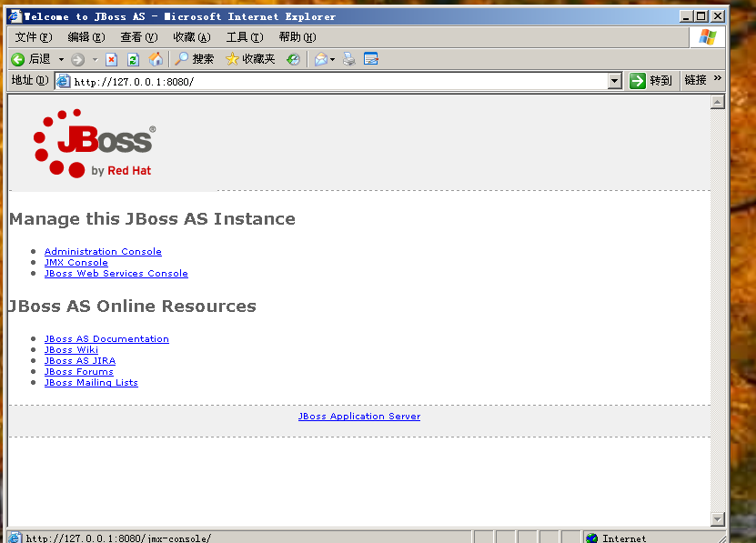Click the History icon in toolbar
756x543 pixels.
point(293,59)
